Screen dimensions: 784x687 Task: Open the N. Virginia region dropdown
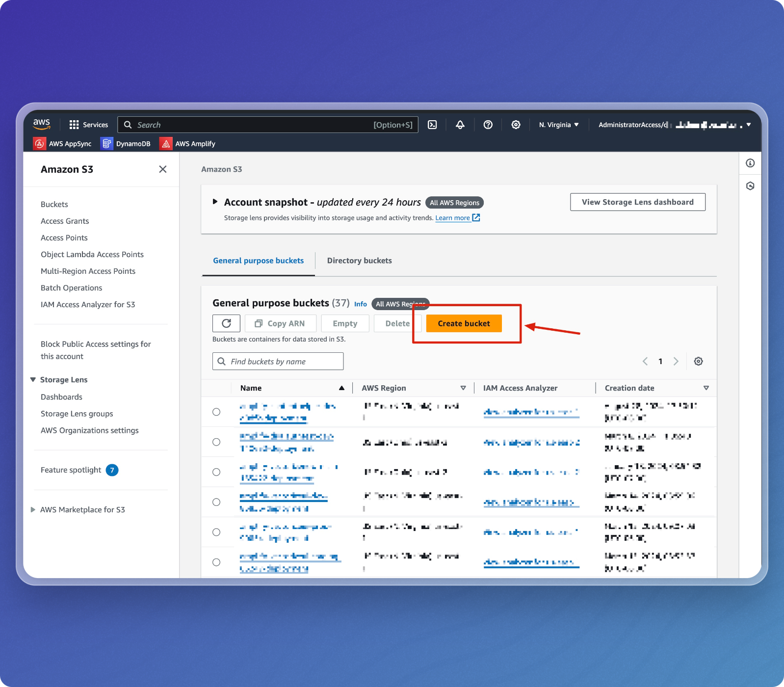(x=559, y=125)
